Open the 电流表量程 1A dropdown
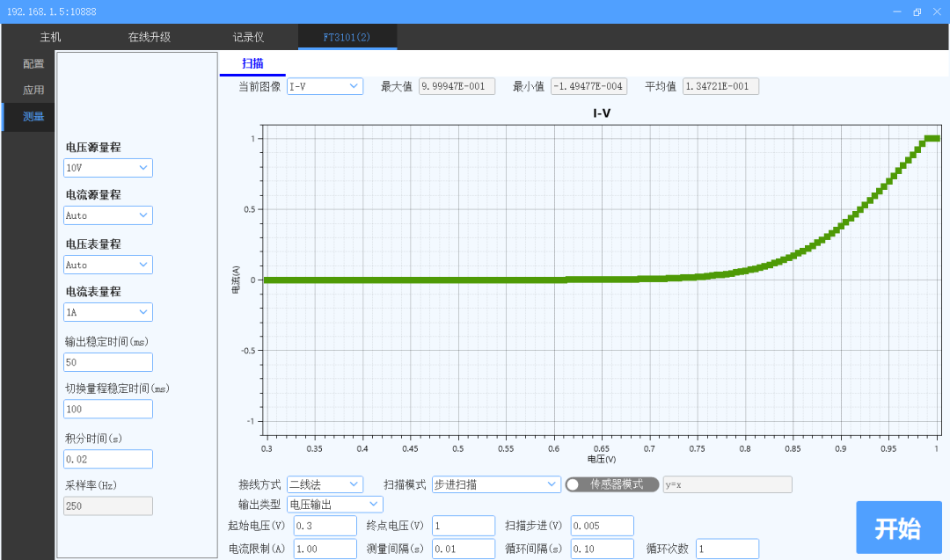950x560 pixels. point(108,312)
